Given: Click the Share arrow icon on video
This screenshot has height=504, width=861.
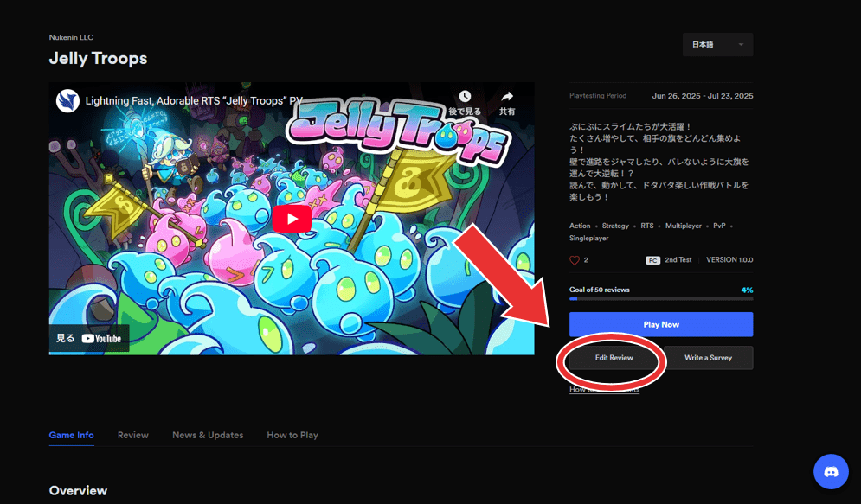Looking at the screenshot, I should click(x=507, y=97).
